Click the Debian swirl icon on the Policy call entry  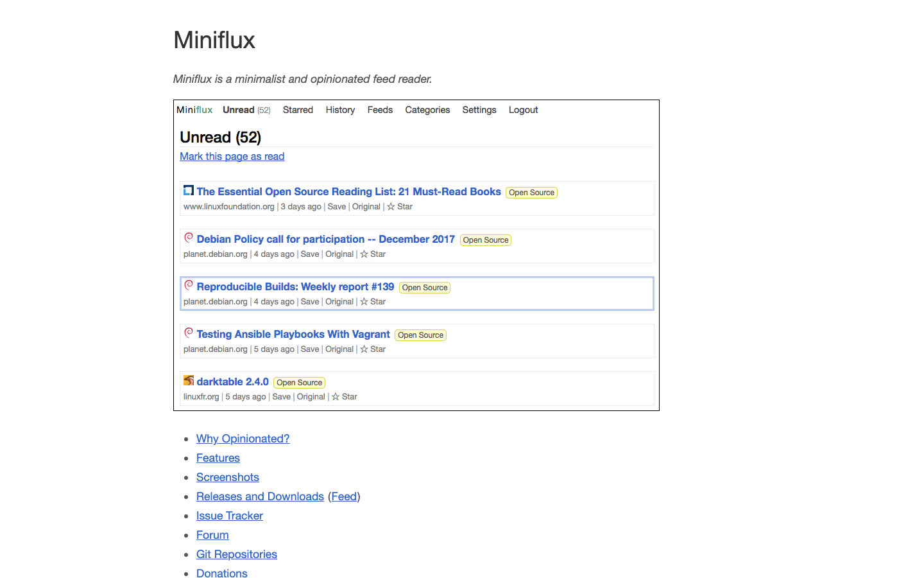point(189,237)
